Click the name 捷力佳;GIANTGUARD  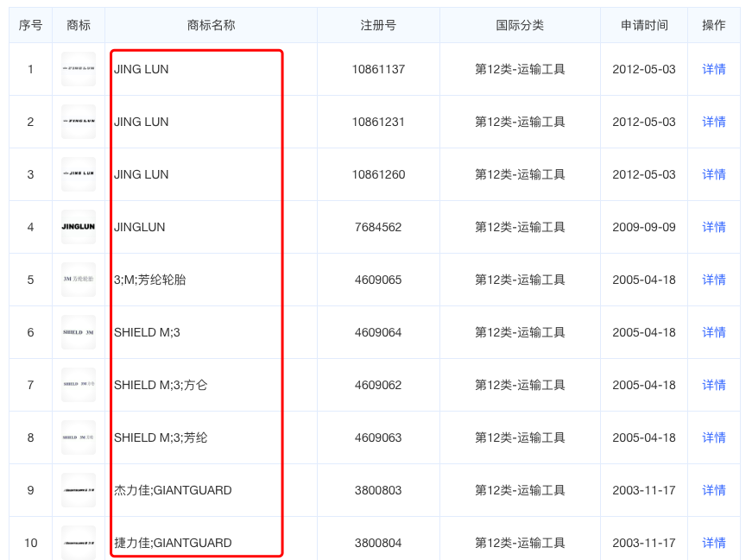(173, 544)
